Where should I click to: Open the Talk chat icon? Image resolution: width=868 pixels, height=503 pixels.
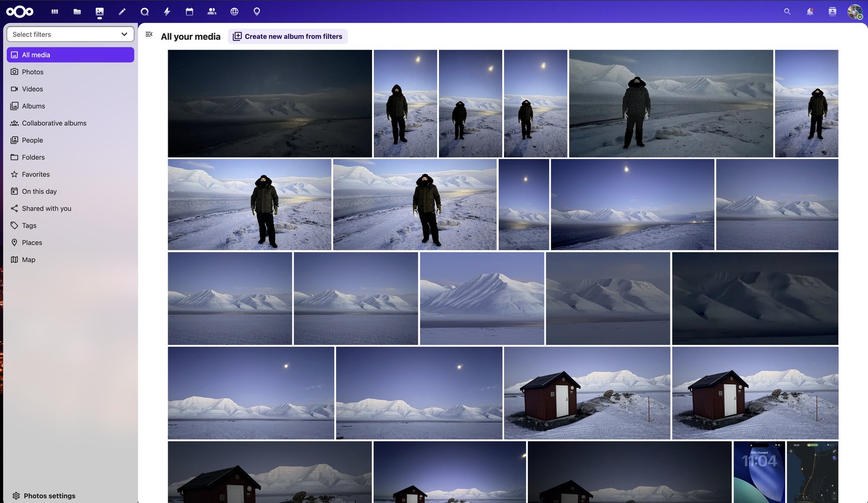144,11
